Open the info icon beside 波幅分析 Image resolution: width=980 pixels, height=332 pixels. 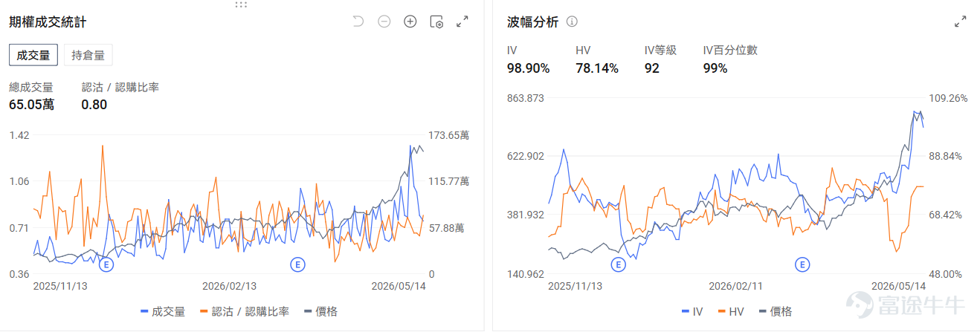point(572,22)
